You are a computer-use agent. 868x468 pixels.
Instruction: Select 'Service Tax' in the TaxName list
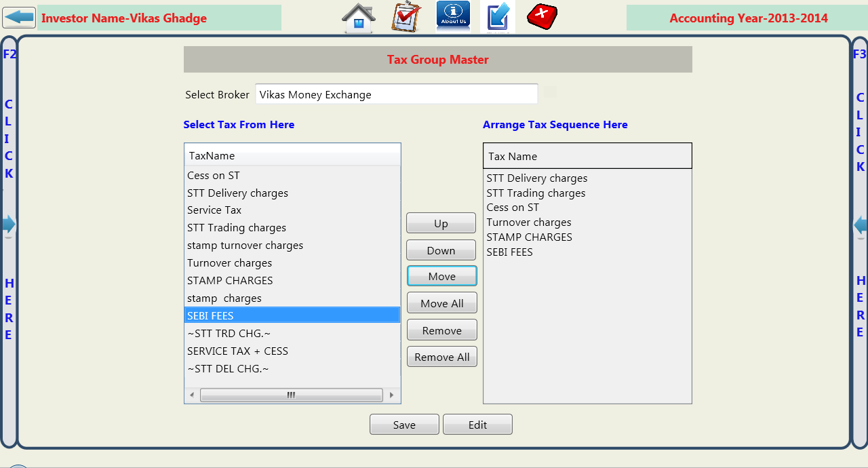pyautogui.click(x=214, y=210)
